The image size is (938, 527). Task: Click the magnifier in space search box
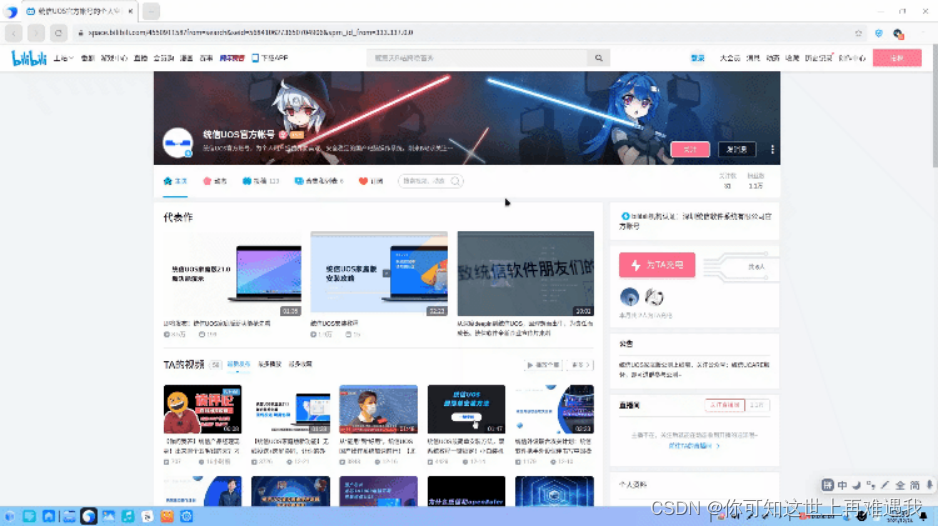tap(455, 181)
